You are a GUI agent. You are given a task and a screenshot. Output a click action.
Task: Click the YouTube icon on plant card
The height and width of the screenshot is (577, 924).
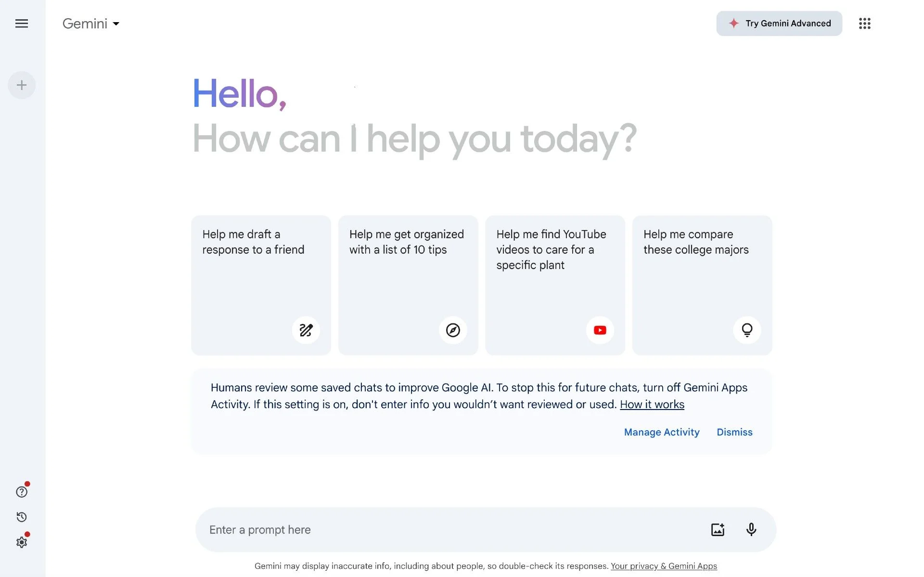tap(600, 330)
